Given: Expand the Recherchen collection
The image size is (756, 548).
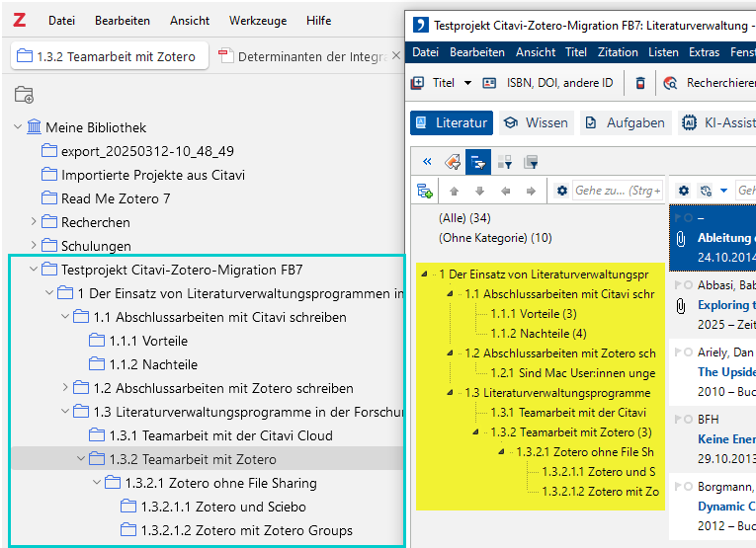Looking at the screenshot, I should tap(34, 221).
